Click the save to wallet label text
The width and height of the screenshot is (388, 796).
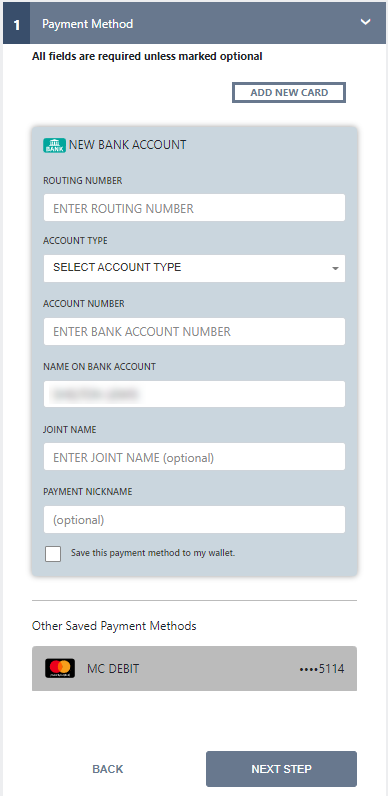coord(153,553)
